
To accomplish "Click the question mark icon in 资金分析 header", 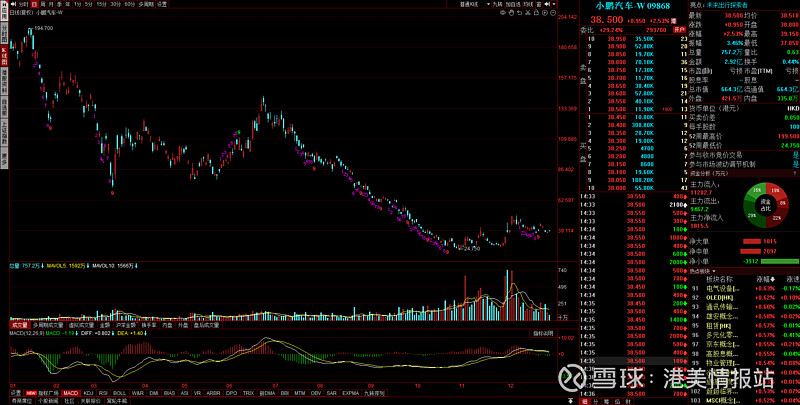I will coord(794,173).
